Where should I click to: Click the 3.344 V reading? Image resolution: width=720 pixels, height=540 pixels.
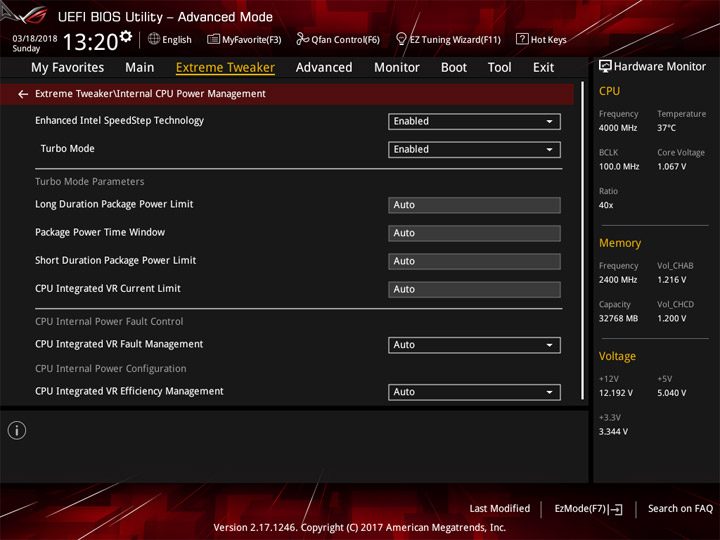[x=613, y=432]
